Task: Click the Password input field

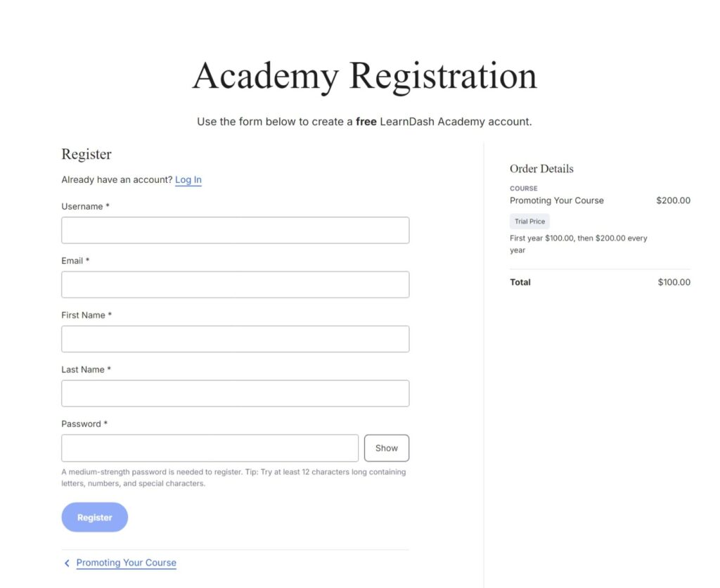Action: [210, 447]
